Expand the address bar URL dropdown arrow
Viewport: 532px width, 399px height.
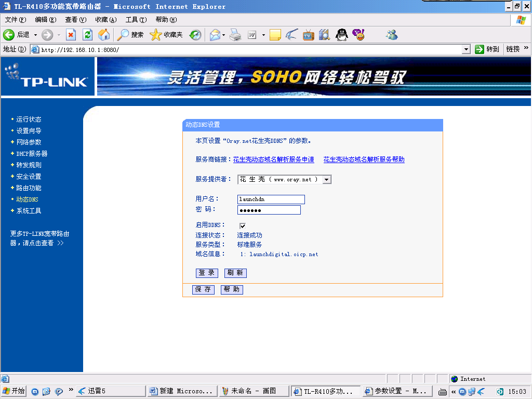466,49
